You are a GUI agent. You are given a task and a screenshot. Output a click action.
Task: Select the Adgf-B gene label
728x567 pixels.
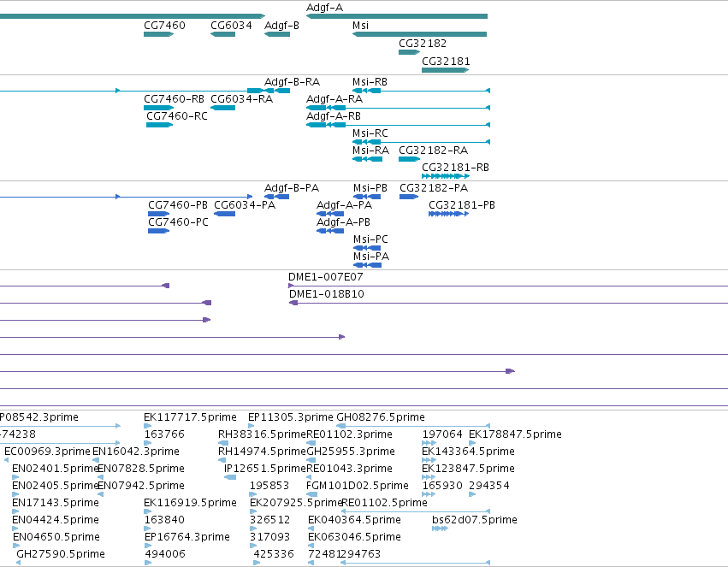[x=281, y=26]
